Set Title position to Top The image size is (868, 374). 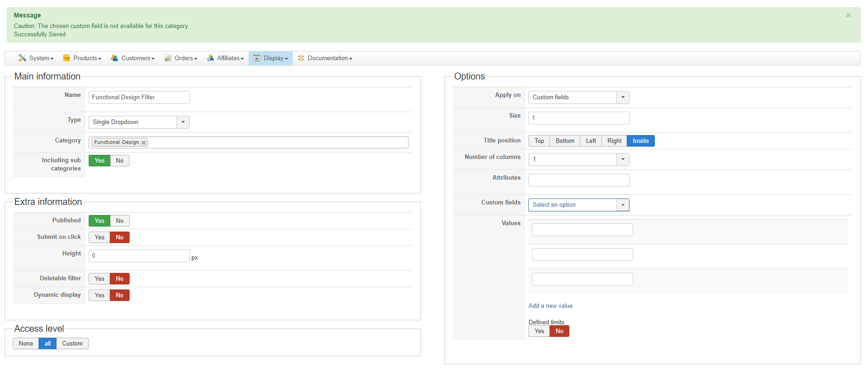pos(539,141)
